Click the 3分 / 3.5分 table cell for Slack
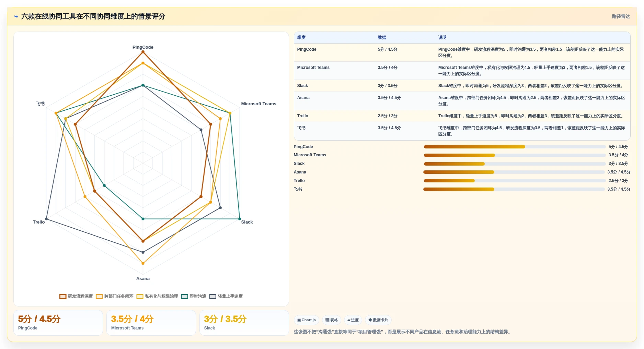This screenshot has width=644, height=349. click(x=388, y=86)
